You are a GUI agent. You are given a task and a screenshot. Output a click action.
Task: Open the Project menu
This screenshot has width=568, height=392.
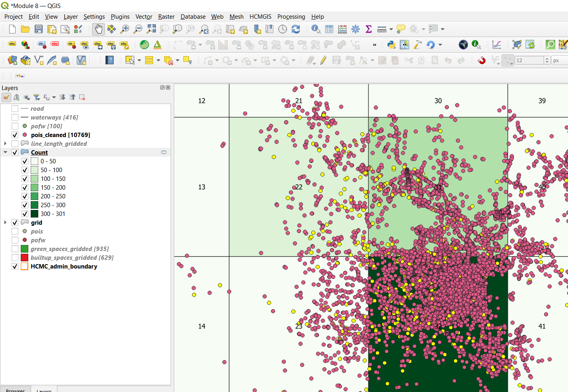coord(14,17)
